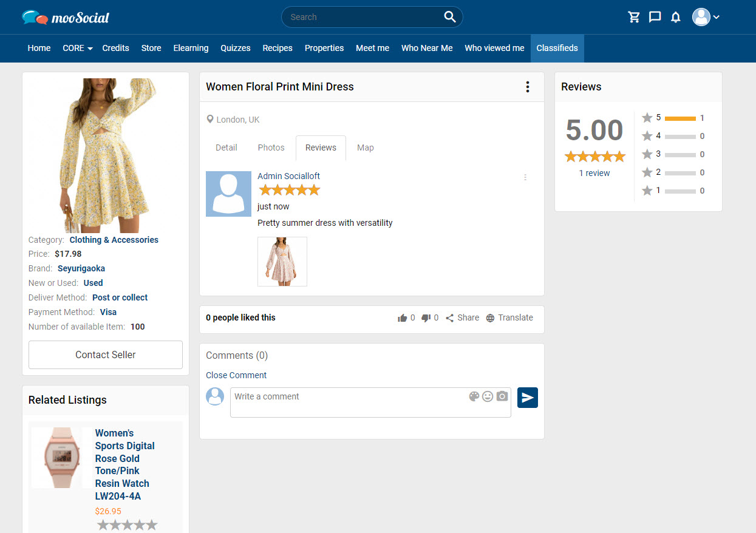
Task: Open the main dress product image
Action: click(106, 155)
